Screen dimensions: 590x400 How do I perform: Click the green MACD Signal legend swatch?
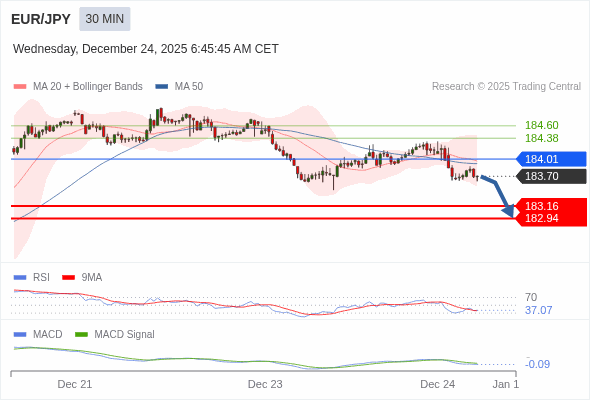(81, 335)
